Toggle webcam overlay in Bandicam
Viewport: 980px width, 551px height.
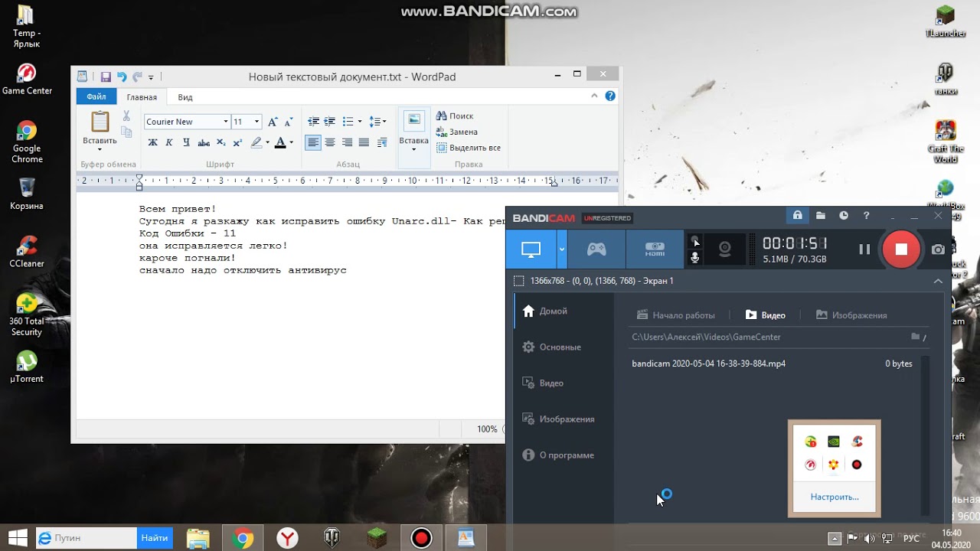724,249
